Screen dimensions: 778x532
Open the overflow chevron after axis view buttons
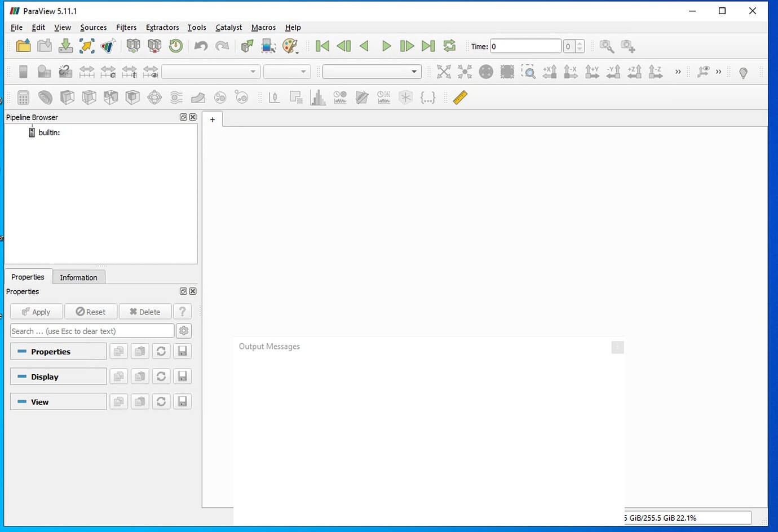click(x=678, y=72)
